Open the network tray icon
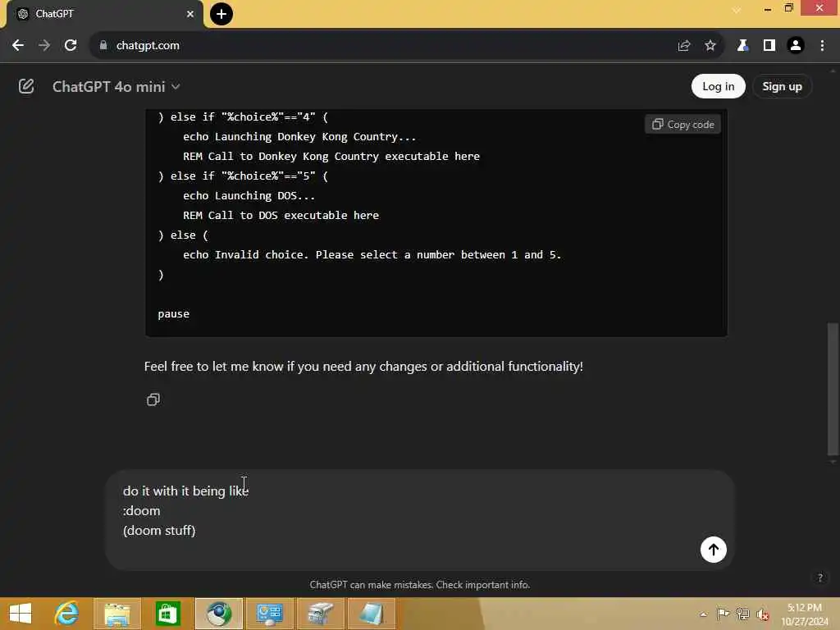 [742, 614]
